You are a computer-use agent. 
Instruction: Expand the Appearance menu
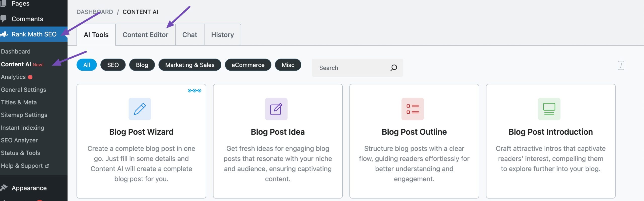click(29, 188)
